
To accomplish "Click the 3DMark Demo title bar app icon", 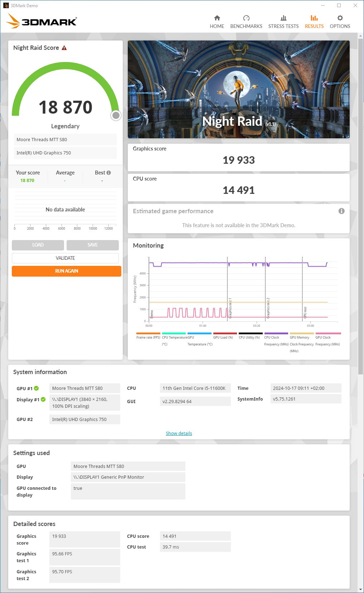I will click(x=6, y=5).
